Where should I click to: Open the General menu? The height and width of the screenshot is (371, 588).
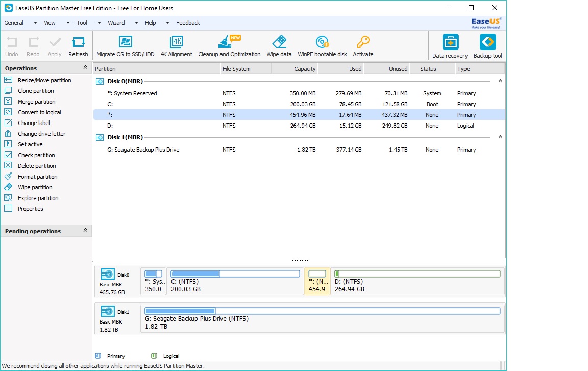tap(14, 23)
